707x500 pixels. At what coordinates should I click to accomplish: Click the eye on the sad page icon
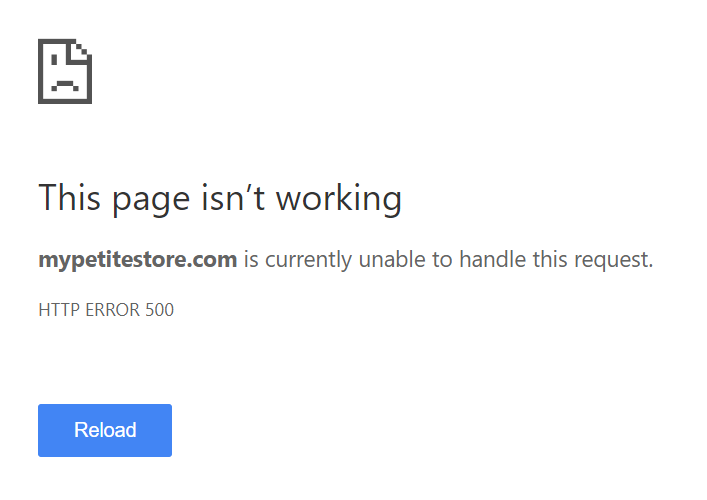[54, 60]
